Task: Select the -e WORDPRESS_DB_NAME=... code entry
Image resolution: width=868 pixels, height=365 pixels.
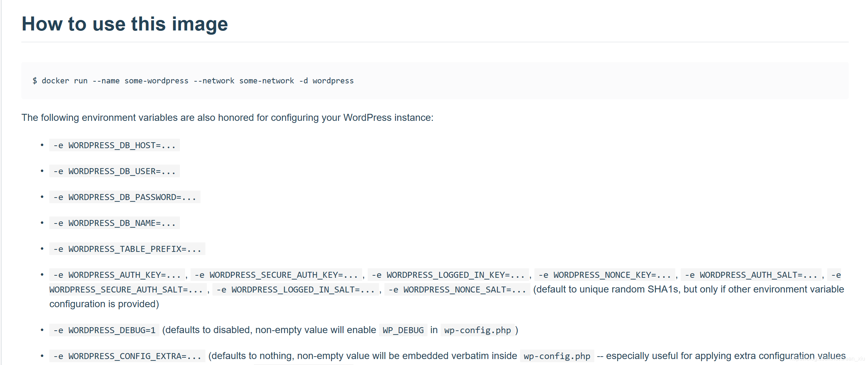Action: pyautogui.click(x=114, y=223)
